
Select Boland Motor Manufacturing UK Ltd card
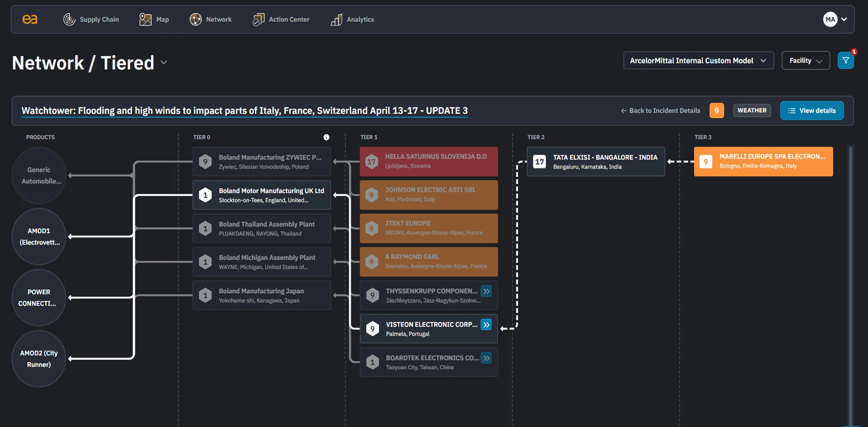pyautogui.click(x=262, y=195)
